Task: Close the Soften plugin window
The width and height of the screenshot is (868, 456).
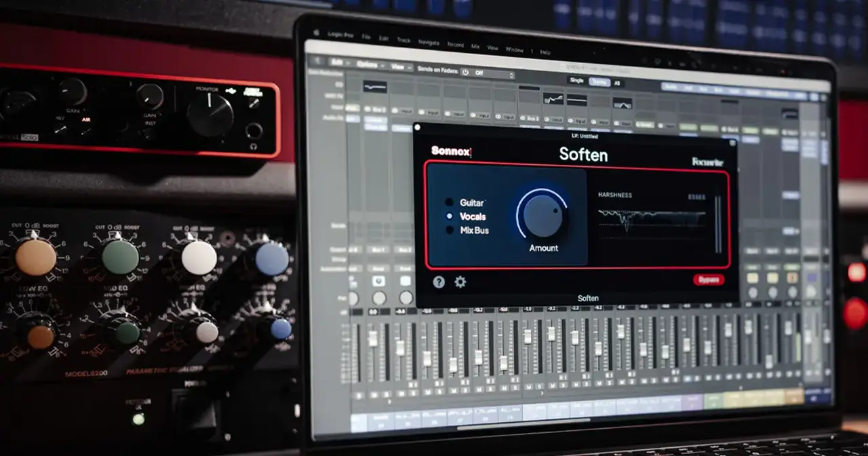Action: click(418, 127)
